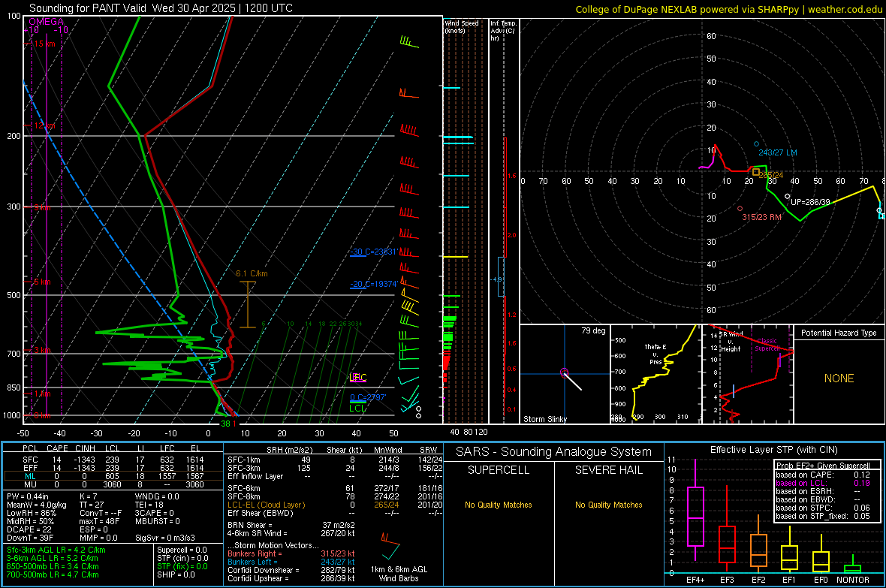Select the LFC marker label

click(358, 377)
